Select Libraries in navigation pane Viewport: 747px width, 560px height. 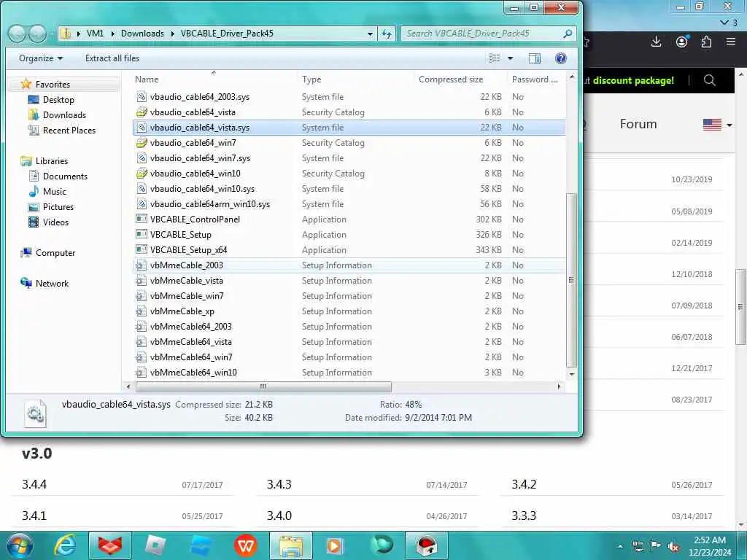[x=52, y=161]
